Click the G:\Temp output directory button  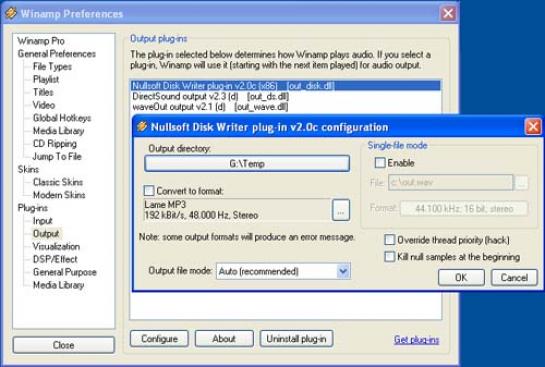[247, 163]
